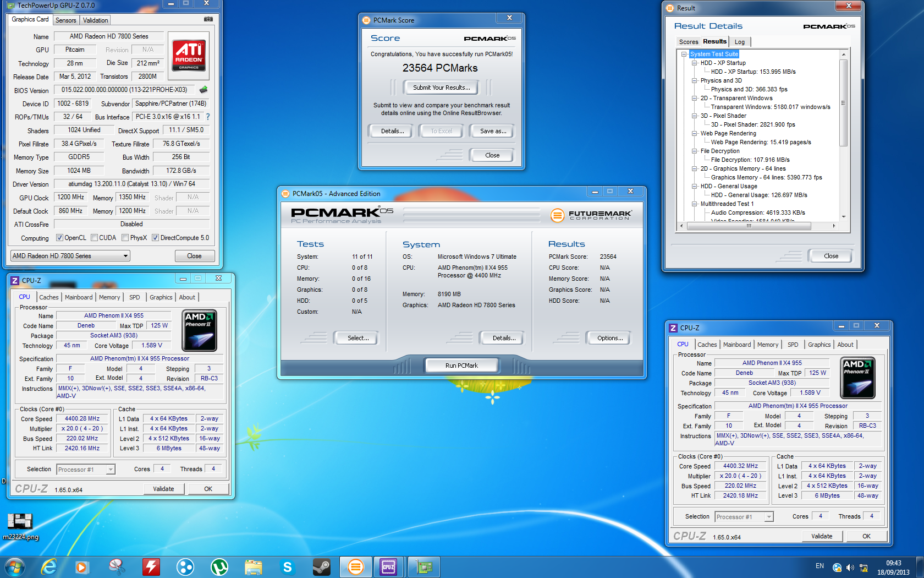Open Processor #1 dropdown in left CPU-Z window

[86, 470]
